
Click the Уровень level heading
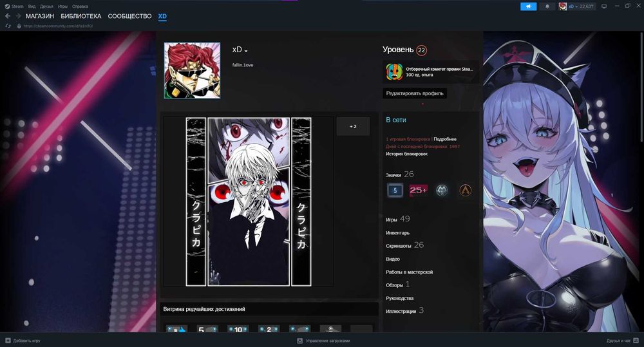(x=398, y=50)
